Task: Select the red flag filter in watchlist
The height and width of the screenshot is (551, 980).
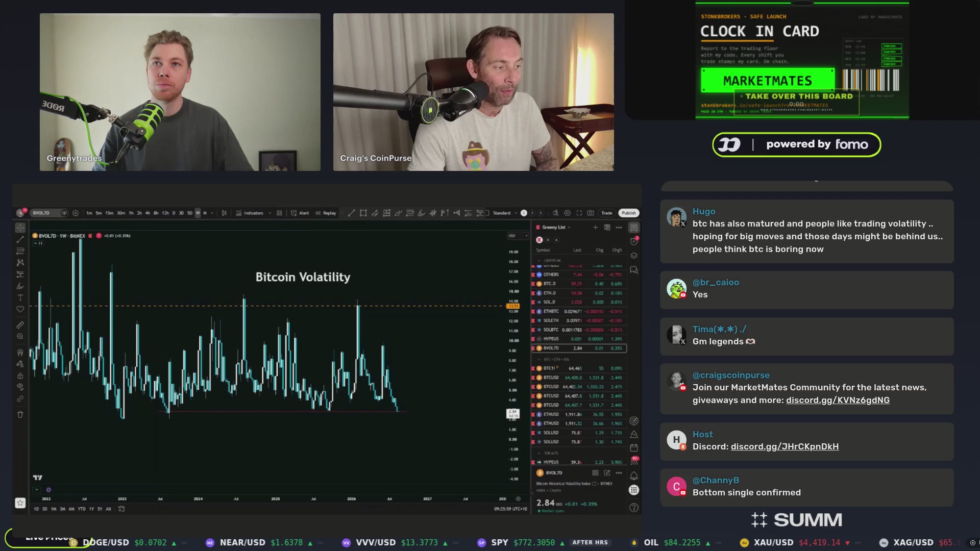Action: [540, 240]
